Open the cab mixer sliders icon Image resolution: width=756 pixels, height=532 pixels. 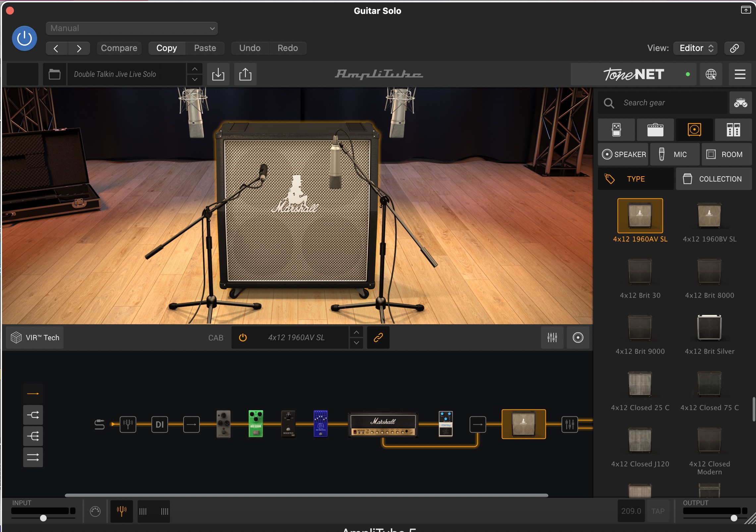click(x=552, y=338)
